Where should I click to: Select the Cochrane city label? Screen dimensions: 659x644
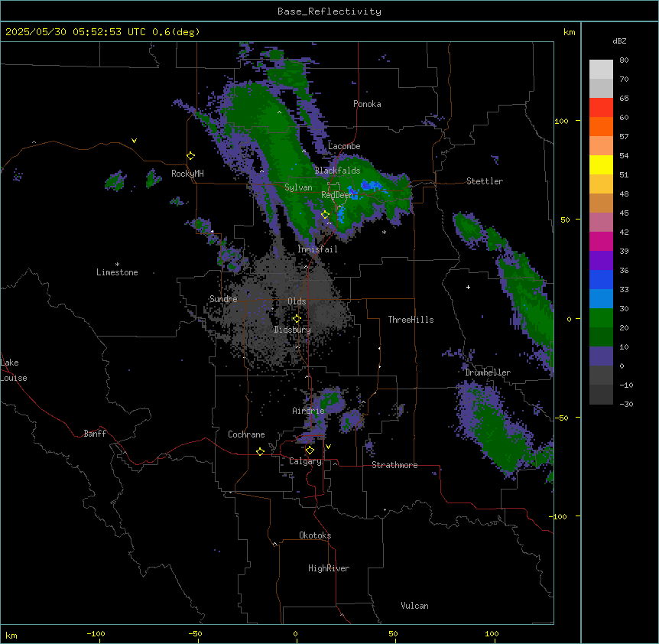[x=246, y=434]
